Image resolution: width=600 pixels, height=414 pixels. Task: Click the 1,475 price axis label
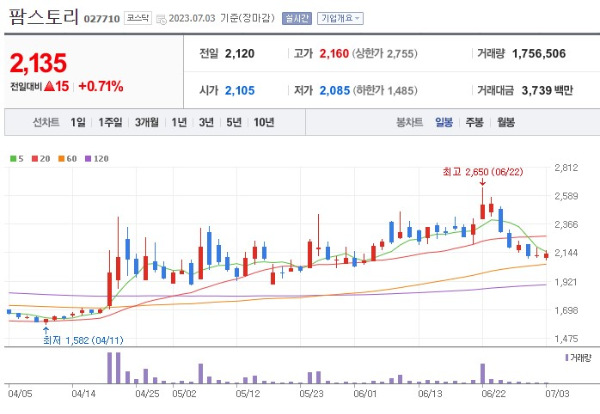coord(566,339)
